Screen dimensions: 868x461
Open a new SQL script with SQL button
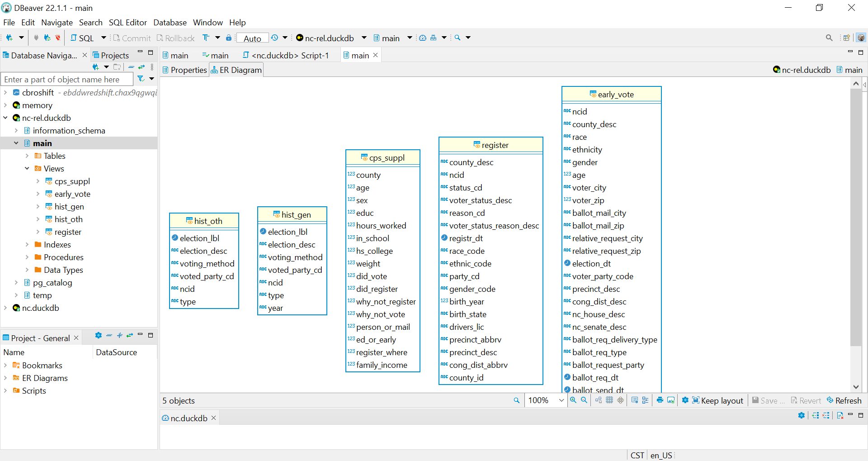tap(82, 38)
